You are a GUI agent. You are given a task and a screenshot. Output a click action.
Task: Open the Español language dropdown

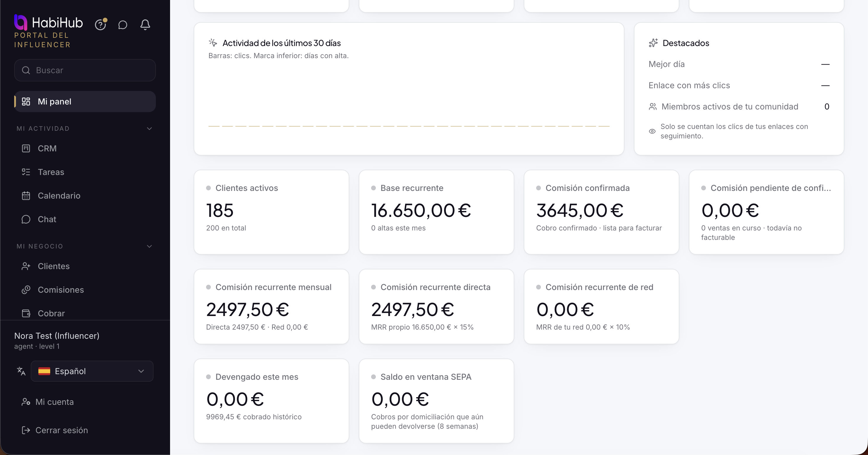point(92,371)
